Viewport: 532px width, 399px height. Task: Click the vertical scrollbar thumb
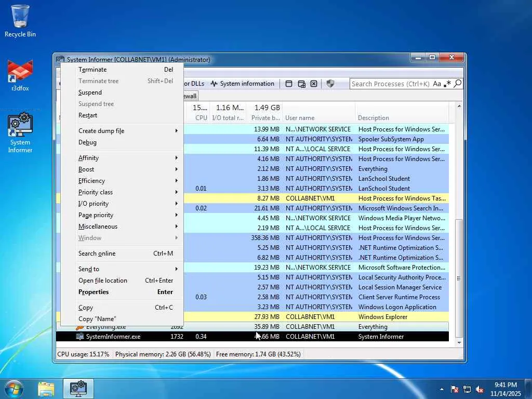pos(459,278)
